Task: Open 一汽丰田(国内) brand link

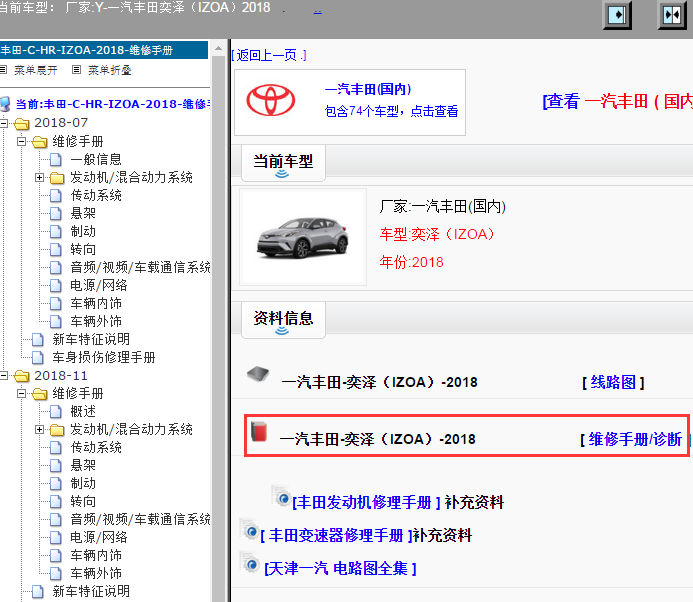Action: tap(368, 89)
